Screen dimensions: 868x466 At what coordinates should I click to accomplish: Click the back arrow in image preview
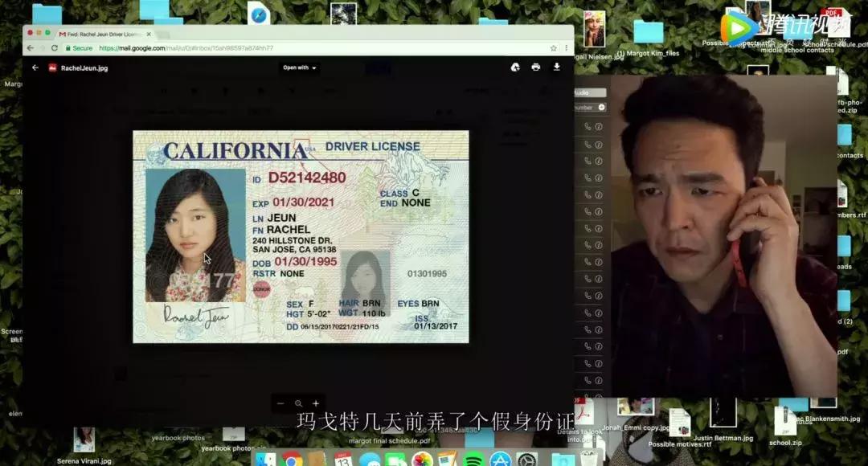pyautogui.click(x=35, y=67)
